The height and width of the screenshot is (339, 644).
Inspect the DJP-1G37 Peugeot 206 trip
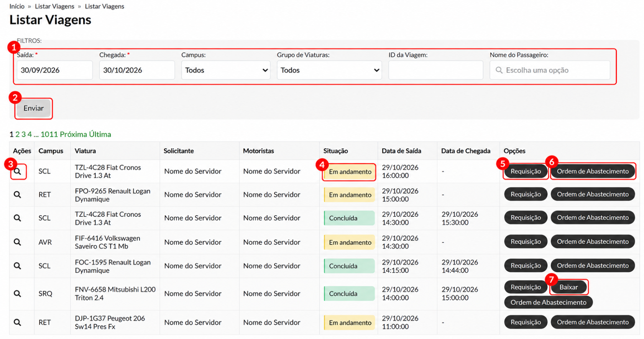click(17, 323)
